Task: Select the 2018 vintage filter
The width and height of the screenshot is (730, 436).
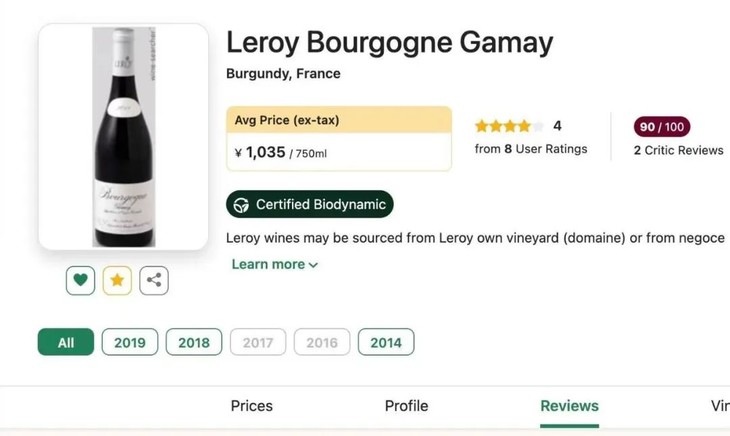Action: click(x=194, y=342)
